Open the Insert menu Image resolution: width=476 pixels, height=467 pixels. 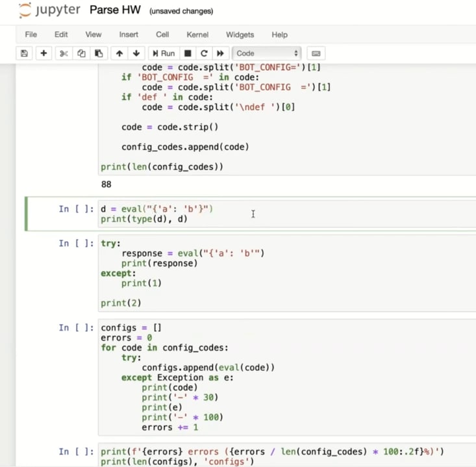129,34
